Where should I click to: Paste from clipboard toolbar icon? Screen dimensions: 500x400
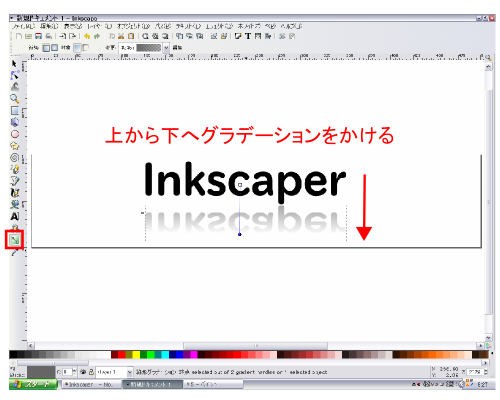(x=131, y=36)
